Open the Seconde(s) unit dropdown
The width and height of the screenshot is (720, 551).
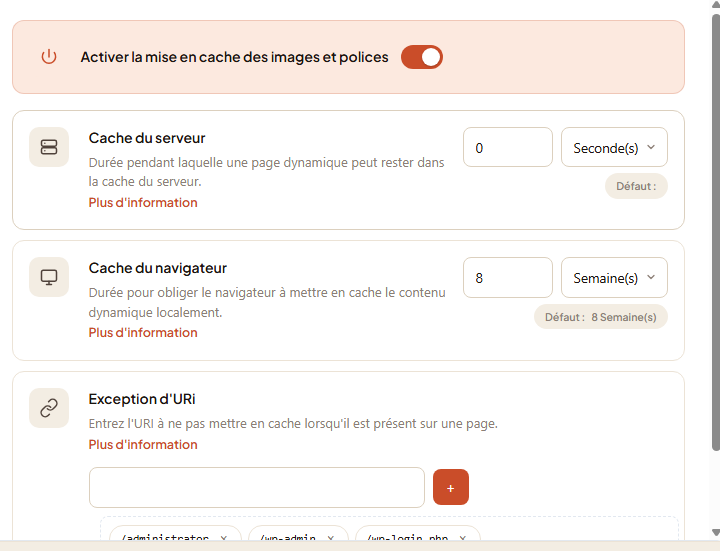point(614,147)
